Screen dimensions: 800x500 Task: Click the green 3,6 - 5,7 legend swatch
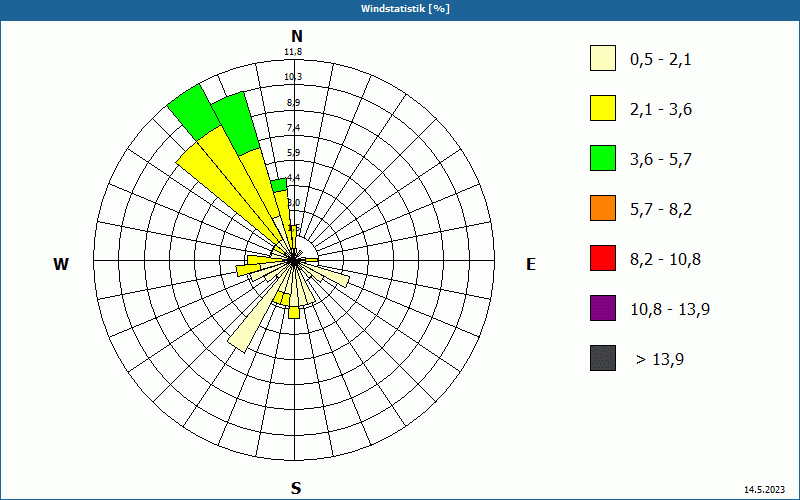click(603, 158)
